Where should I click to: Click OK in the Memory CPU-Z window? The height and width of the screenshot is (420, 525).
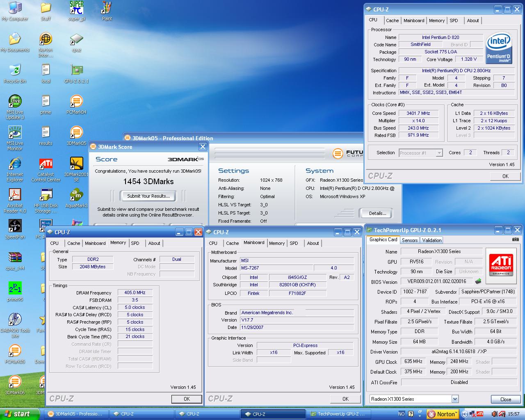pyautogui.click(x=187, y=399)
